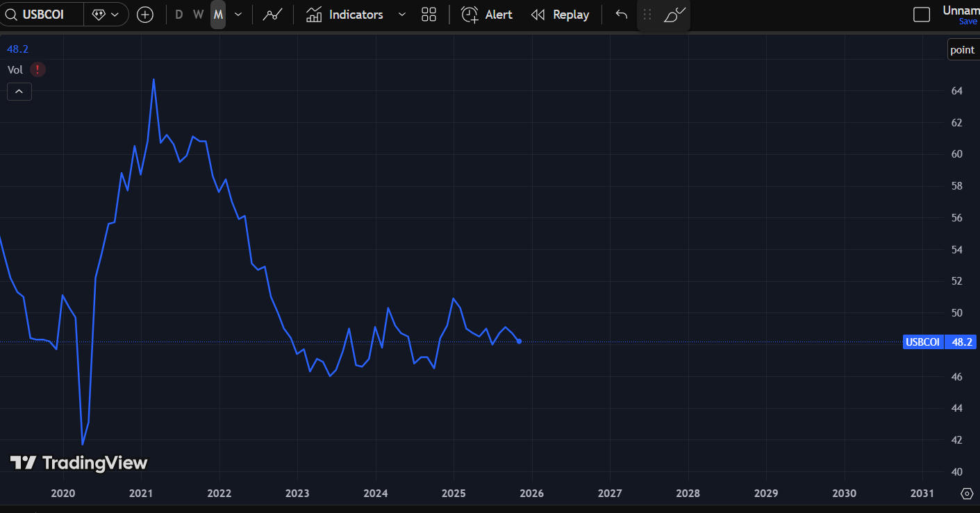Screen dimensions: 980x513
Task: Open the diamond plan dropdown
Action: point(106,15)
